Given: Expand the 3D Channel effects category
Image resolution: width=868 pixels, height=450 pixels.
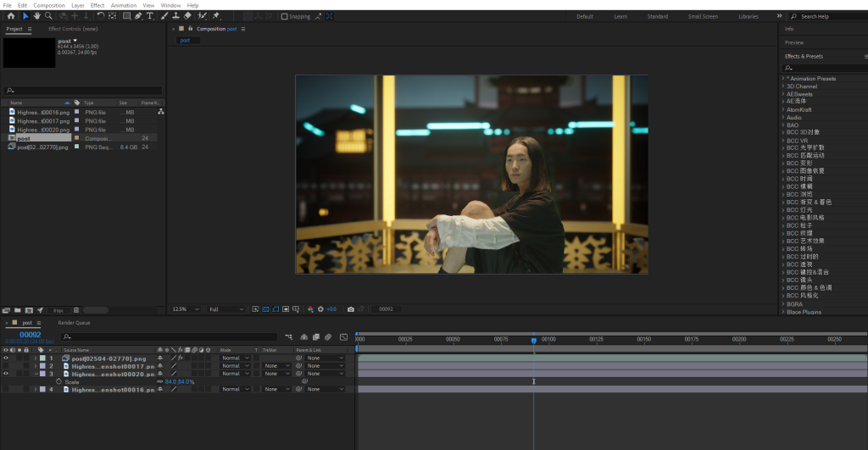Looking at the screenshot, I should coord(782,86).
